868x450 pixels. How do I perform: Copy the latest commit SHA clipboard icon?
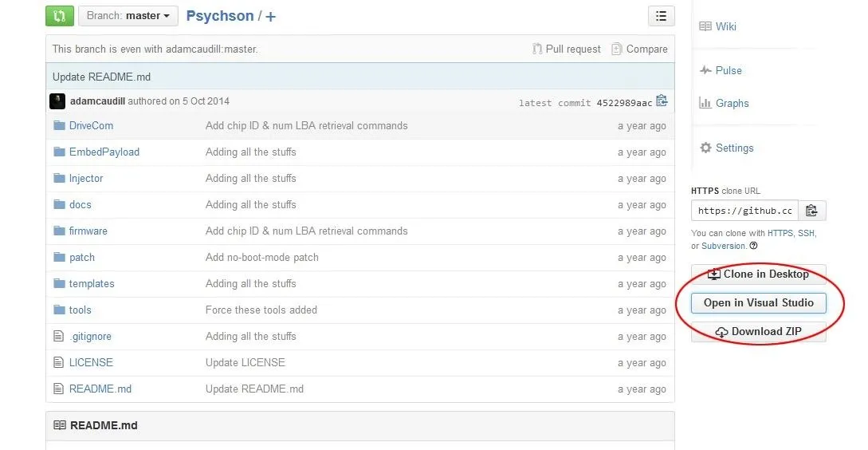(662, 101)
